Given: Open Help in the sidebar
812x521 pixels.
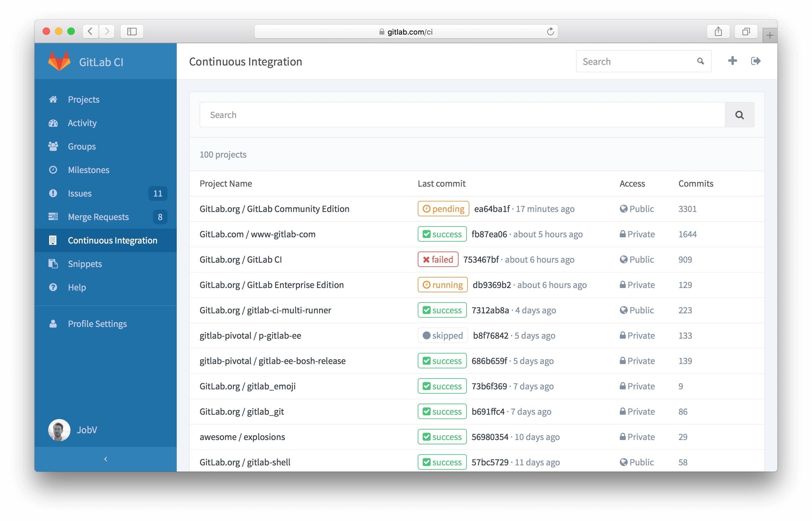Looking at the screenshot, I should pos(105,287).
